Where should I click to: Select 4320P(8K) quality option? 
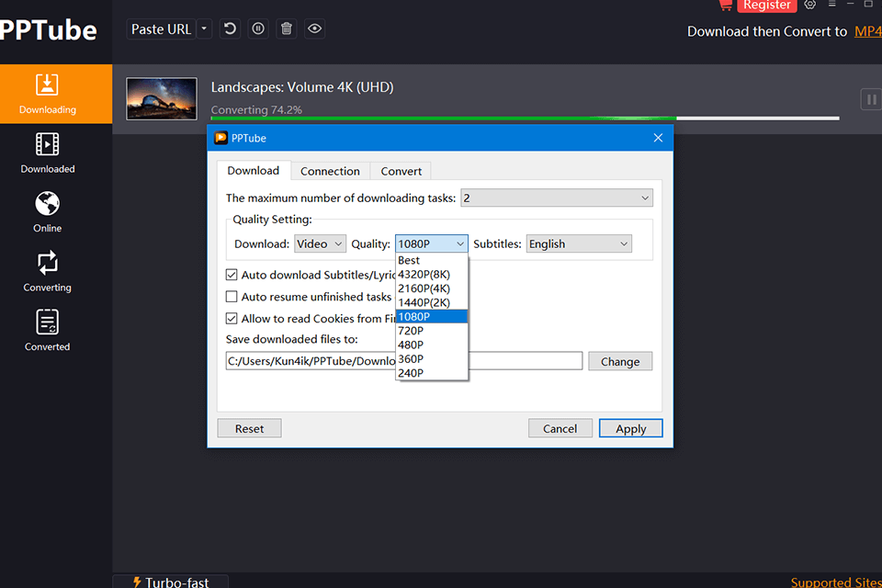click(x=432, y=275)
